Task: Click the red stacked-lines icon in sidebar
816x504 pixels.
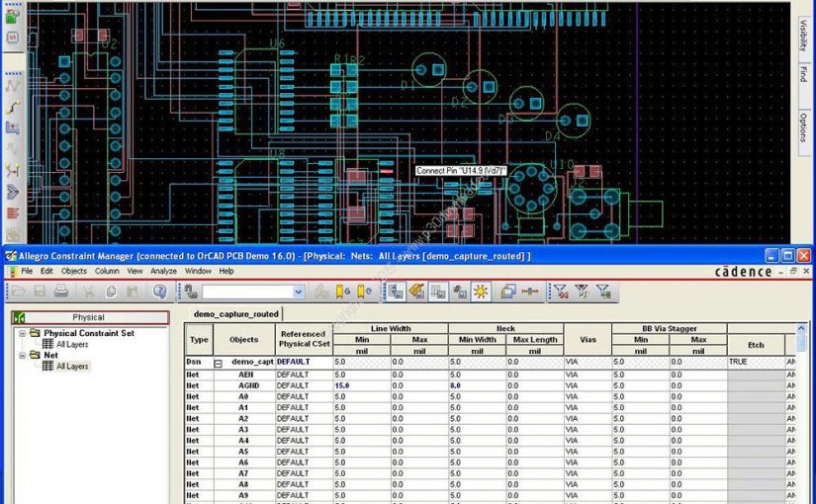Action: click(x=13, y=212)
